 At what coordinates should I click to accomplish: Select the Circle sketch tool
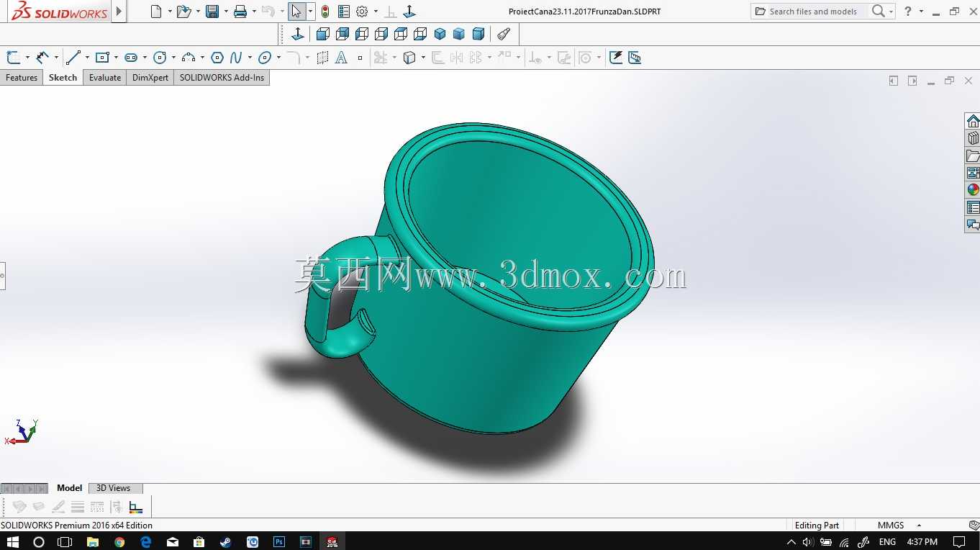160,58
